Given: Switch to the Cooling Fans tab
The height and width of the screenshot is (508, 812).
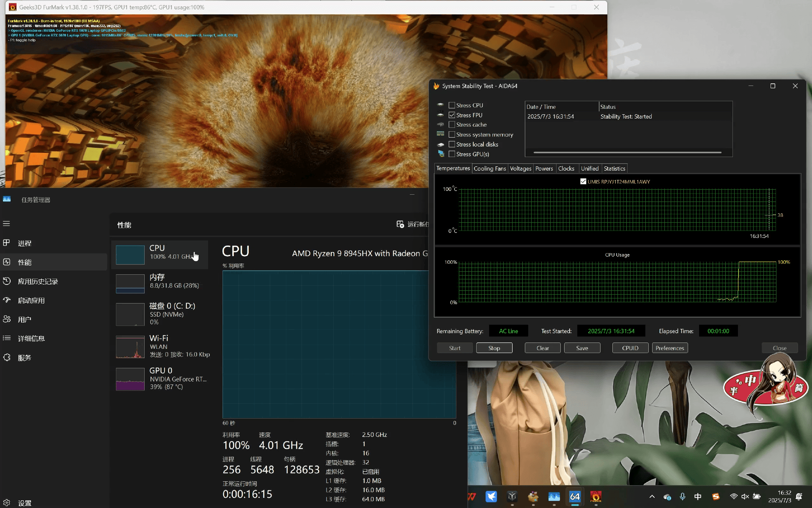Looking at the screenshot, I should [x=490, y=168].
